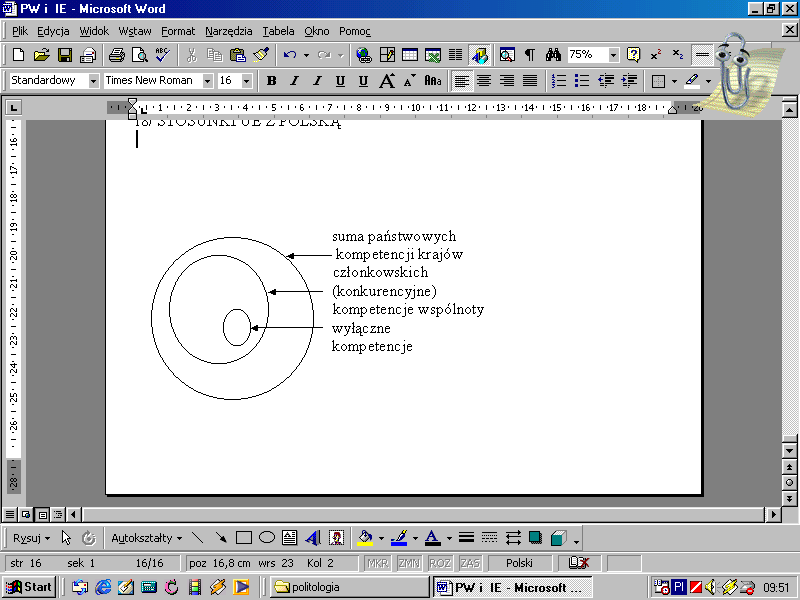Image resolution: width=800 pixels, height=600 pixels.
Task: Toggle italic formatting
Action: [x=294, y=81]
